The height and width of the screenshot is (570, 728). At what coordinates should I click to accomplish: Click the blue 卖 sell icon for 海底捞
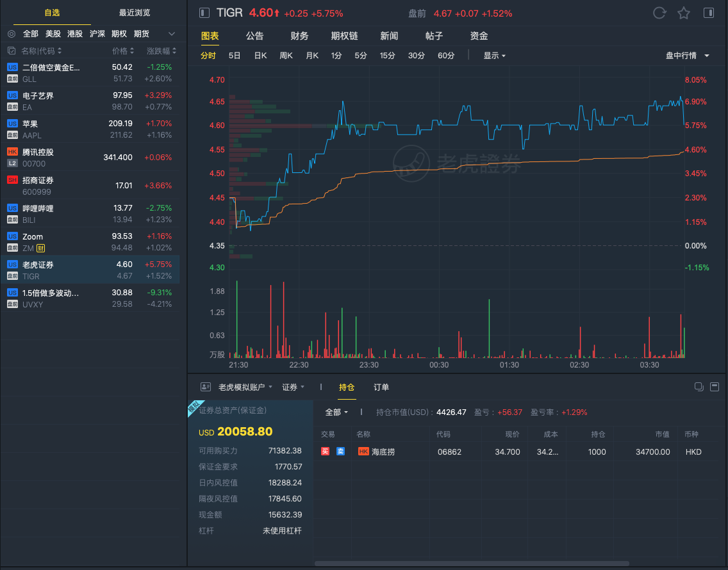pyautogui.click(x=340, y=451)
